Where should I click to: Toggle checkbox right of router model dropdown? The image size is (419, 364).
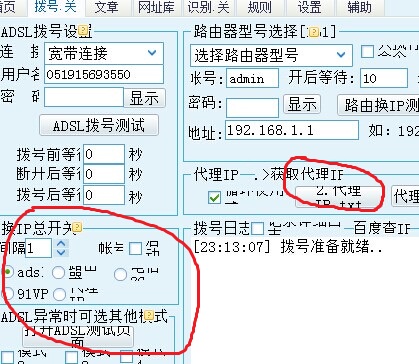click(367, 51)
